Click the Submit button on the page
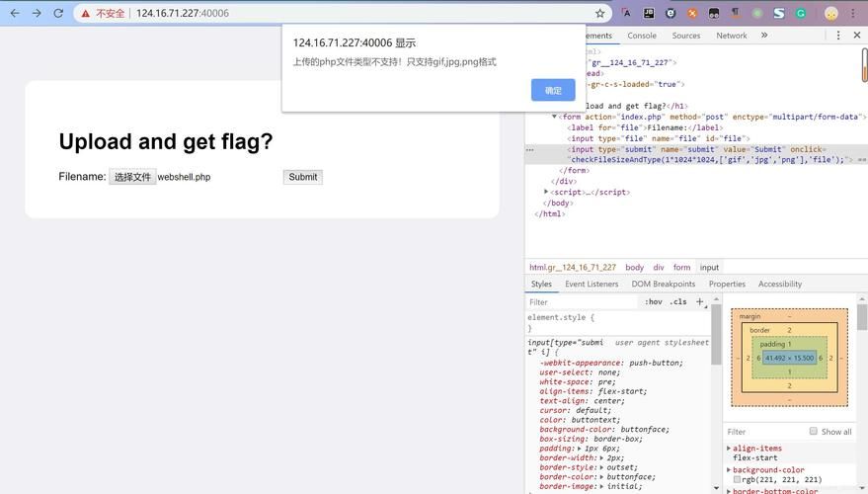Image resolution: width=868 pixels, height=494 pixels. [x=302, y=177]
